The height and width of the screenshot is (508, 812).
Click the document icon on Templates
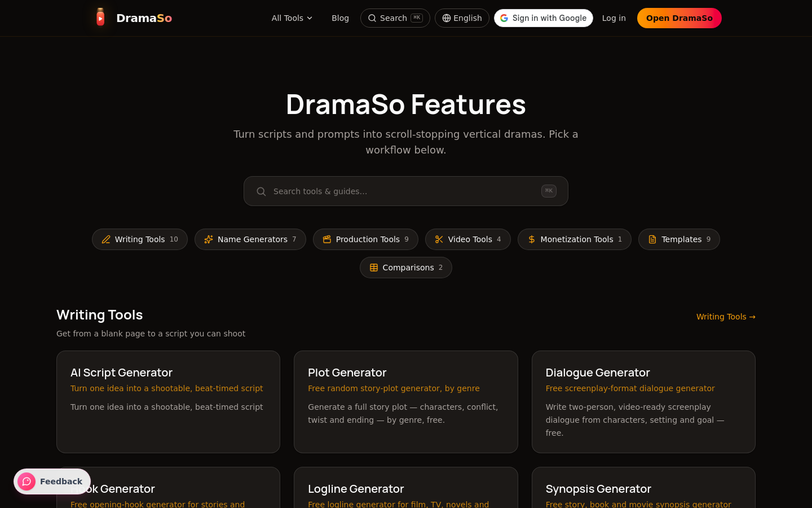point(652,239)
